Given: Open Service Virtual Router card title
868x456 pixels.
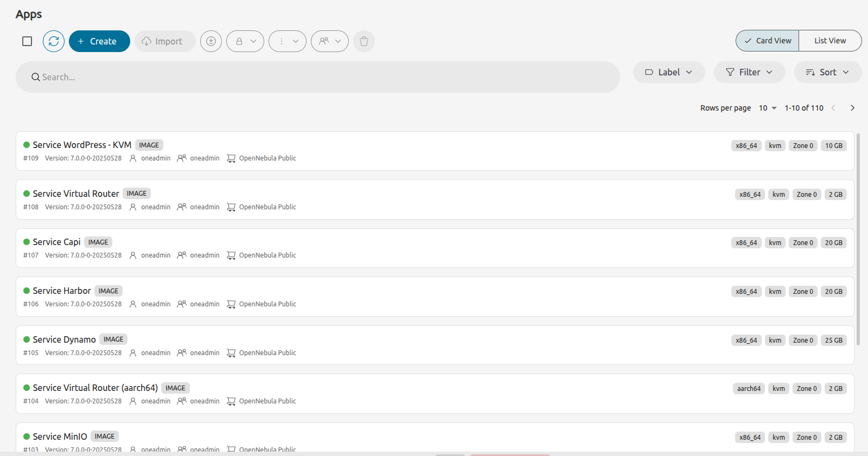Looking at the screenshot, I should click(x=76, y=194).
